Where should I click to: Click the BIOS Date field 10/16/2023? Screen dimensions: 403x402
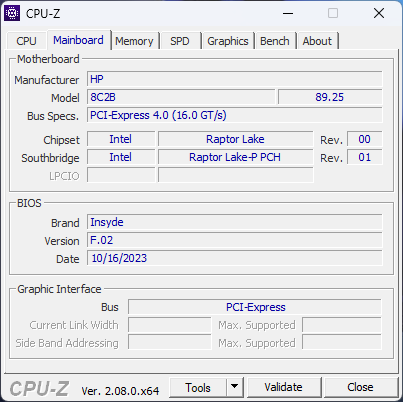pyautogui.click(x=235, y=258)
